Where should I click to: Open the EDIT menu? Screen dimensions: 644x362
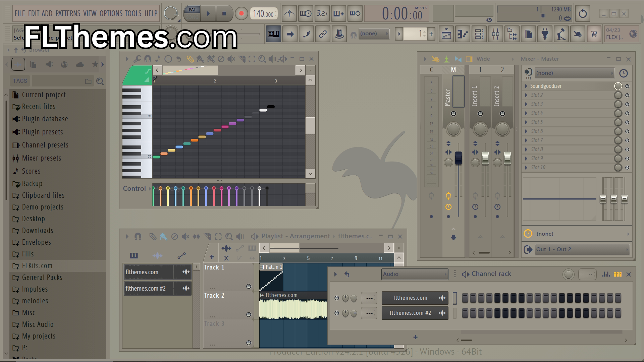point(34,13)
